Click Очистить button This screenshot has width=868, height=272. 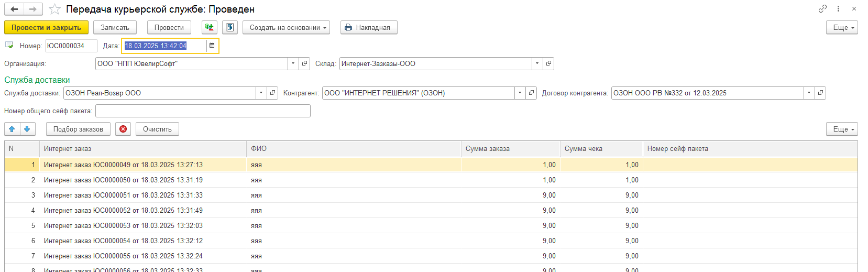(x=157, y=129)
